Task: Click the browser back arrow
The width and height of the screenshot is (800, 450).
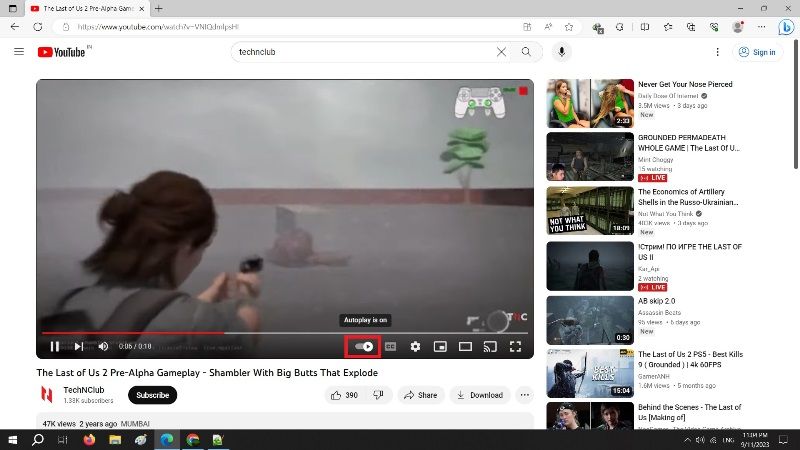Action: (x=15, y=27)
